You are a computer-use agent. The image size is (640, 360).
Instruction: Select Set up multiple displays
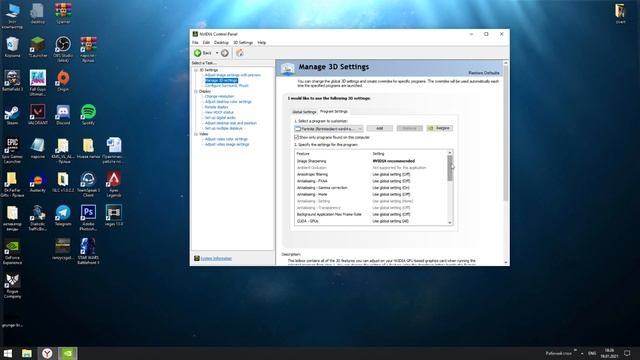coord(223,128)
